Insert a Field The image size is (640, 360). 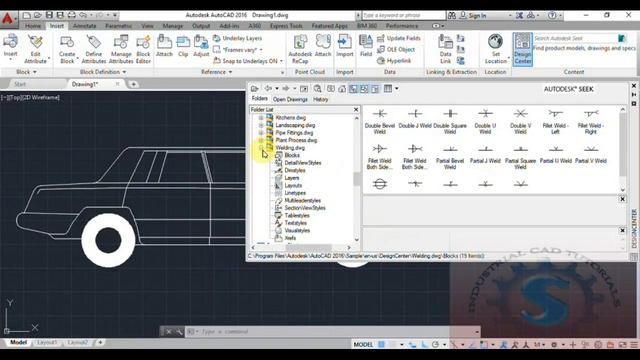click(366, 46)
